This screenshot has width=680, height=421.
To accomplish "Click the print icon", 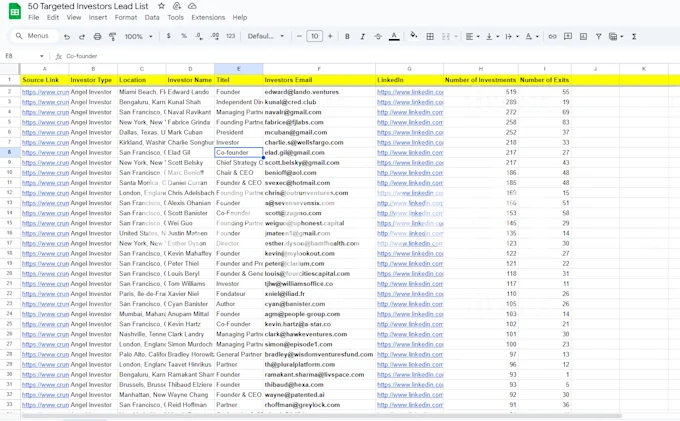I will pos(97,37).
